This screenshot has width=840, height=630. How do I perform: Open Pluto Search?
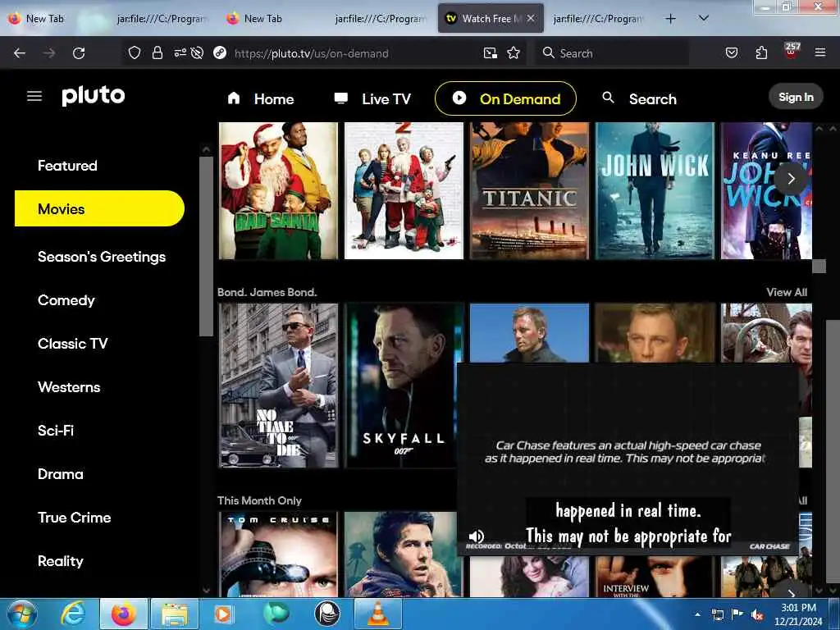[x=640, y=98]
